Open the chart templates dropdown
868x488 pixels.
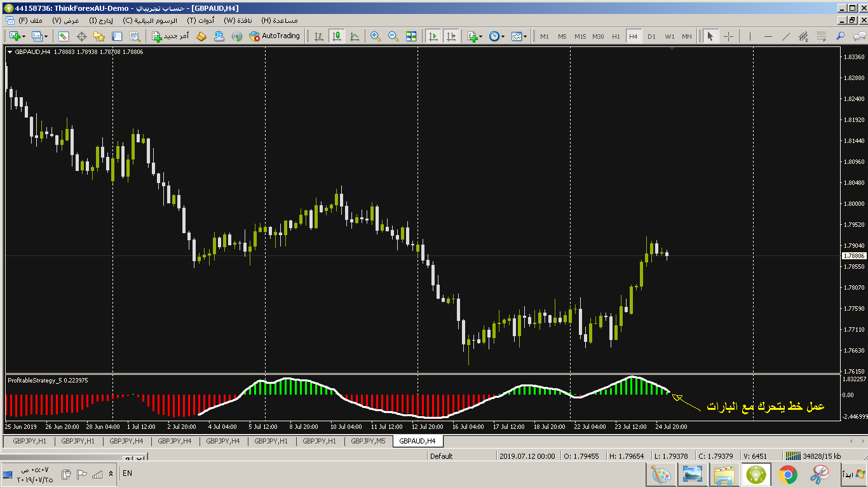[519, 36]
